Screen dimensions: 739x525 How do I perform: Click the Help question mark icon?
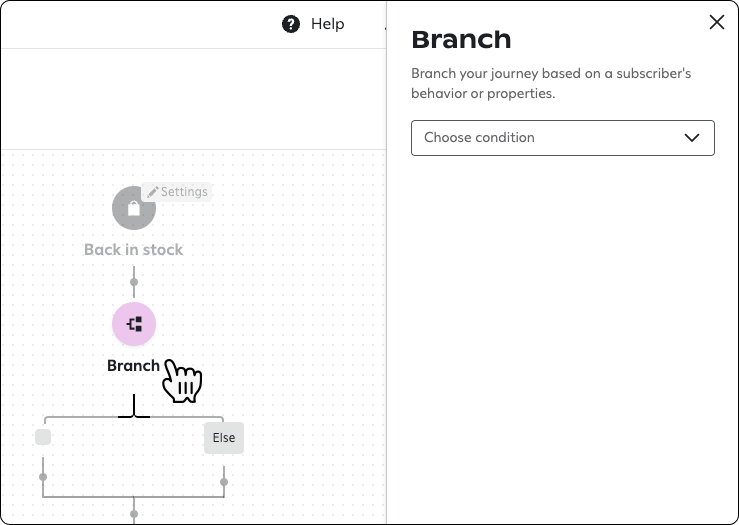[x=291, y=24]
